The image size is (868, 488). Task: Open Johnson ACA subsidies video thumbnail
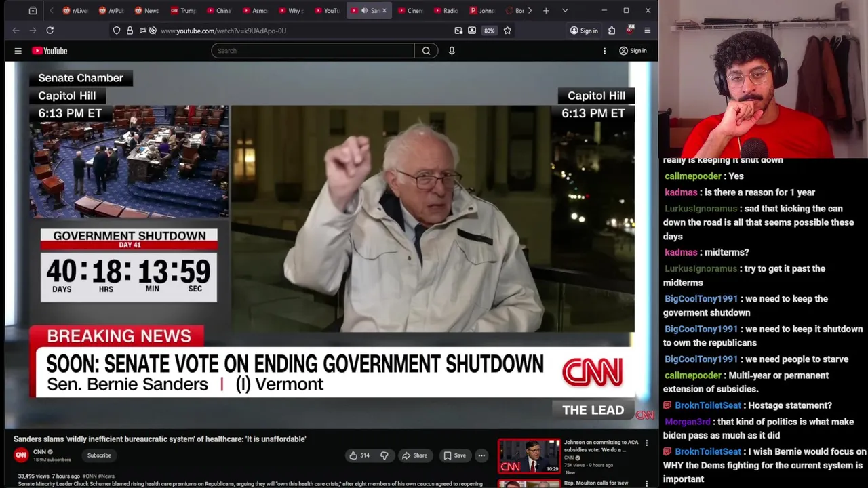[529, 456]
